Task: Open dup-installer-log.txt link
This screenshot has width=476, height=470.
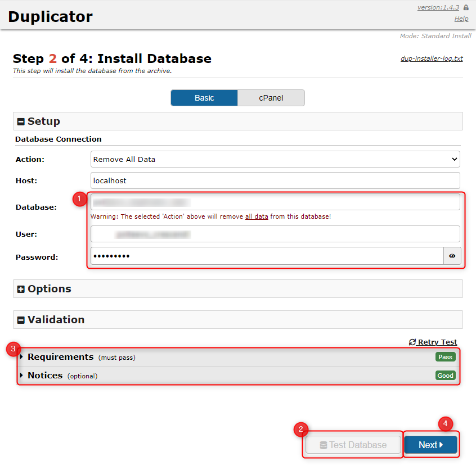Action: 432,58
